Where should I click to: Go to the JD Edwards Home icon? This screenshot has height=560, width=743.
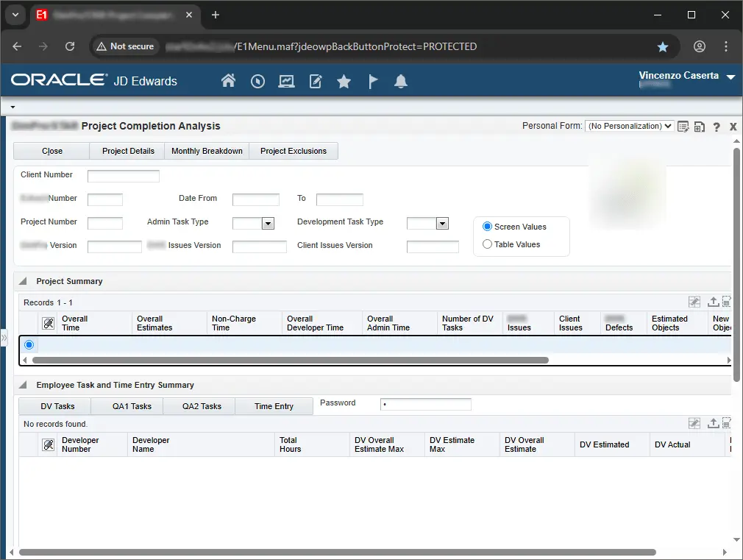(228, 82)
